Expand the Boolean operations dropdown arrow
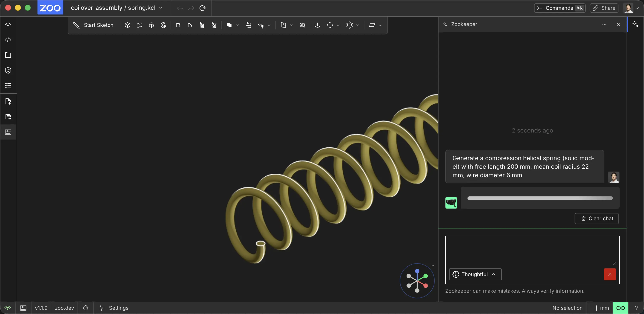644x314 pixels. 237,25
